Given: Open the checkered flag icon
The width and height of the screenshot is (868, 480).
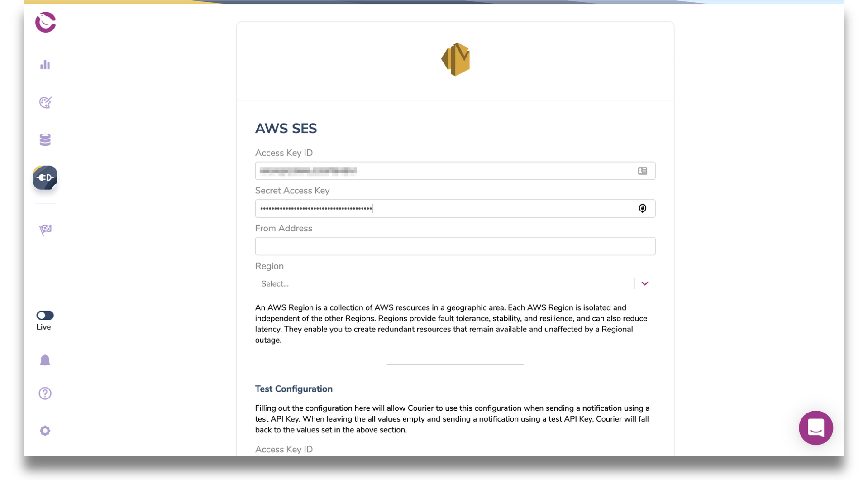Looking at the screenshot, I should (45, 230).
